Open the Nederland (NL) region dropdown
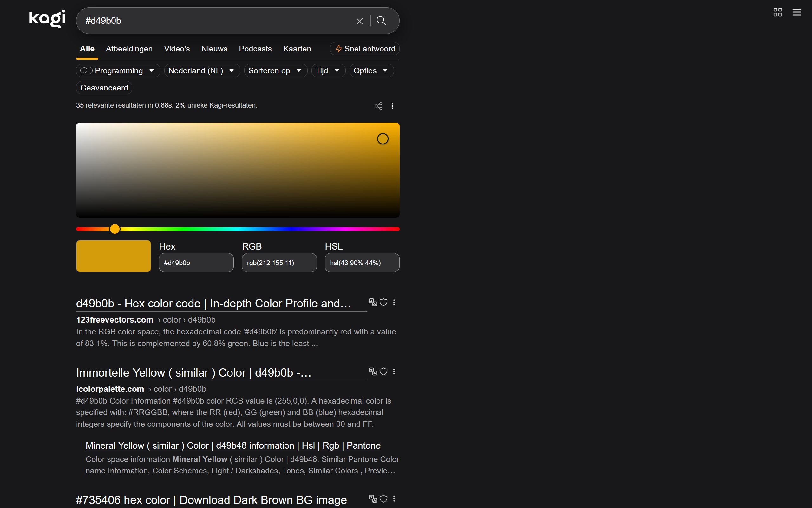The height and width of the screenshot is (508, 812). coord(202,70)
